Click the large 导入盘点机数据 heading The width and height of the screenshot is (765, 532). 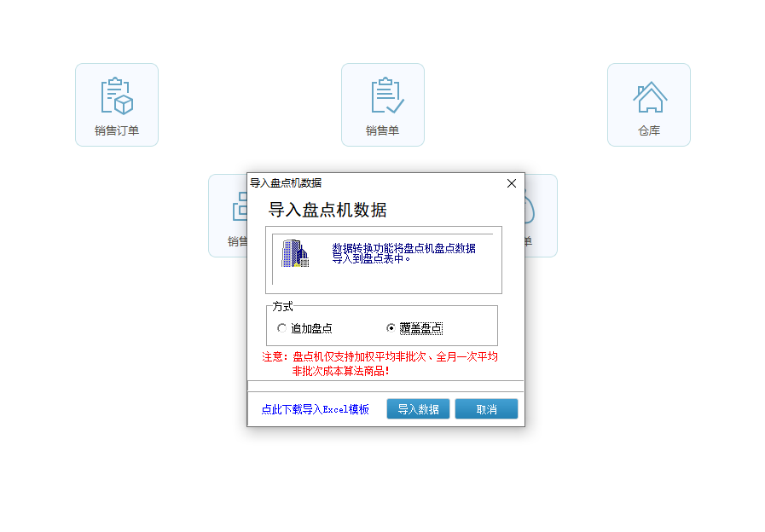[x=327, y=210]
